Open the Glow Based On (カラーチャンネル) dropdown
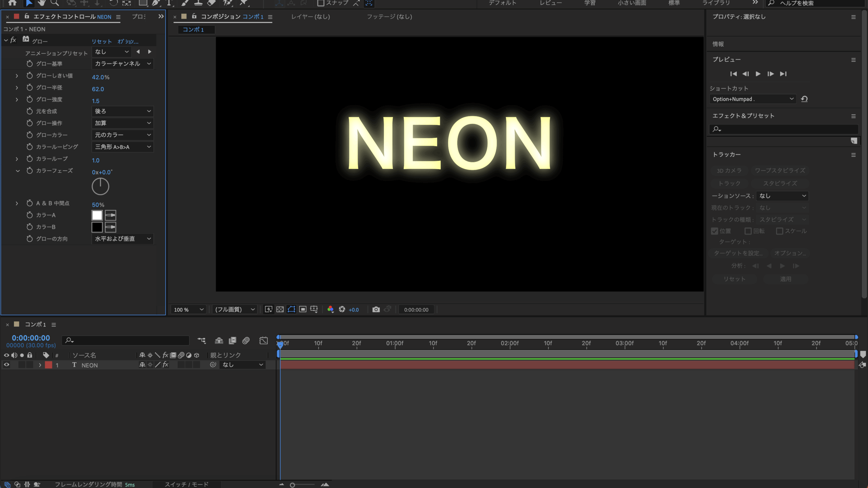The width and height of the screenshot is (868, 488). click(122, 64)
